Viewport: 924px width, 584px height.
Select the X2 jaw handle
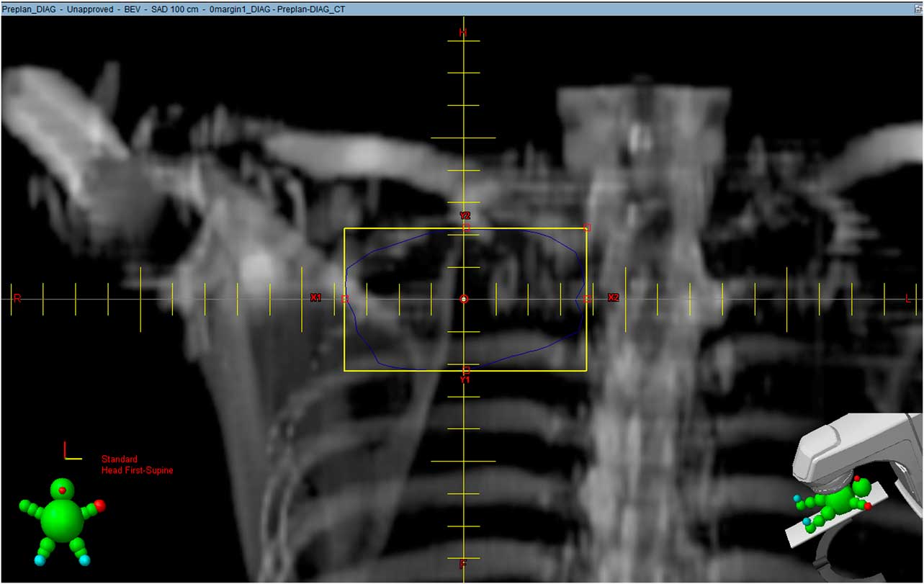588,298
